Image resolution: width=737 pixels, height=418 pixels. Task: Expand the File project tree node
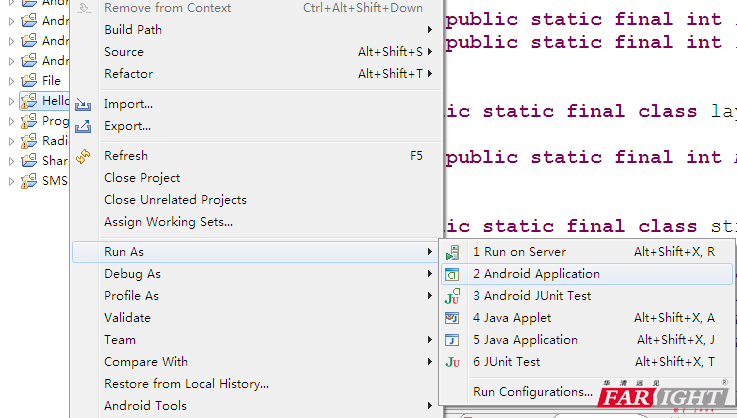pos(11,81)
